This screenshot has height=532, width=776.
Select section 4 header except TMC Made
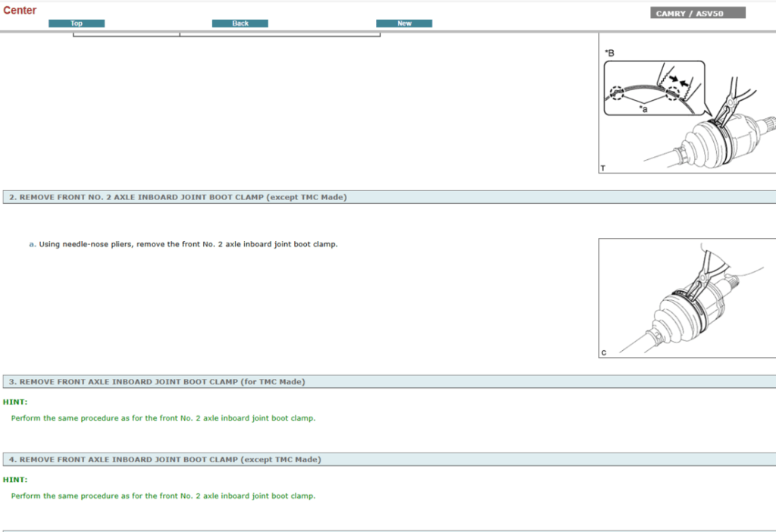164,459
